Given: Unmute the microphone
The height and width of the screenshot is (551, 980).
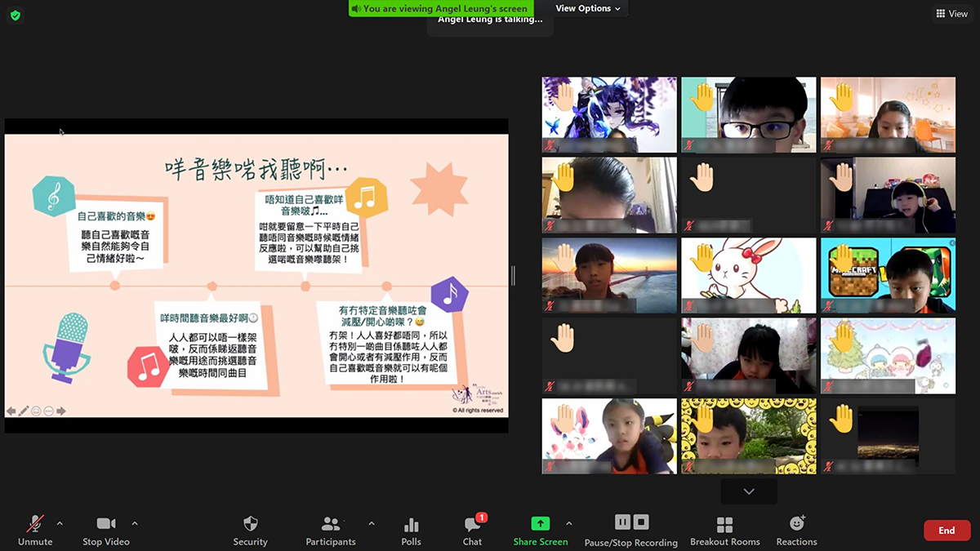Looking at the screenshot, I should point(35,531).
